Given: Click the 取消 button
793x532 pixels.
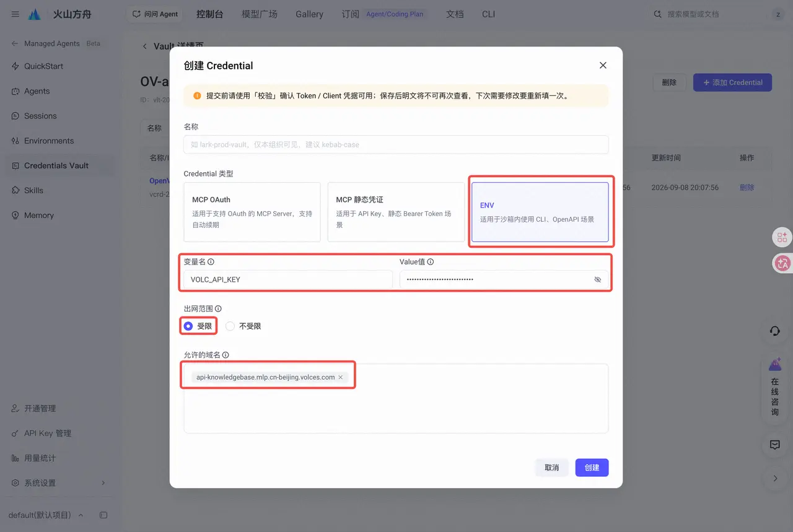Looking at the screenshot, I should [551, 468].
